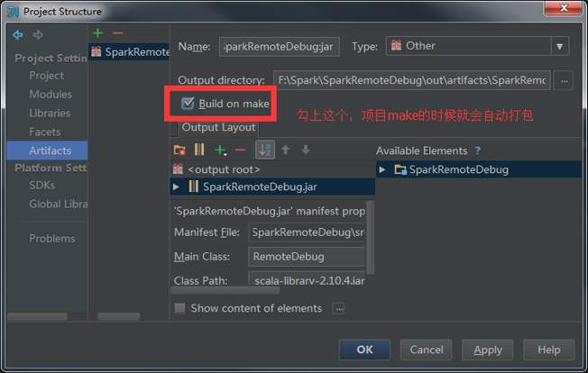Switch to Output Layout tab
This screenshot has height=373, width=588.
coord(218,128)
